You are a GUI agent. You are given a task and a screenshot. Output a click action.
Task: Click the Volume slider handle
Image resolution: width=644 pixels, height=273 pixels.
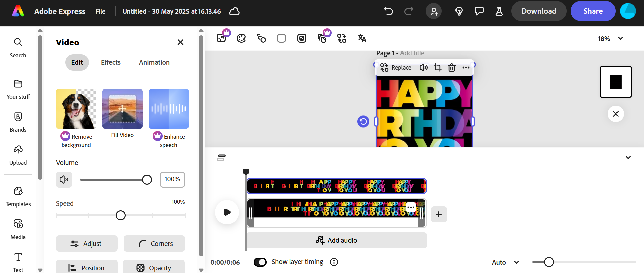point(147,180)
